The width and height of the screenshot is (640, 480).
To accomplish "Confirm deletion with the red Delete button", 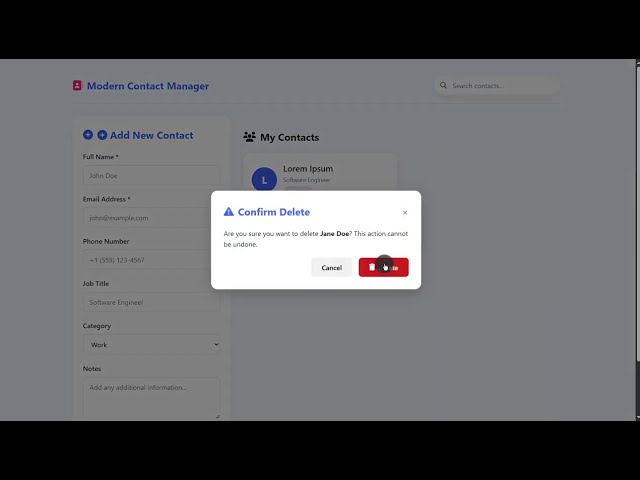I will [383, 267].
